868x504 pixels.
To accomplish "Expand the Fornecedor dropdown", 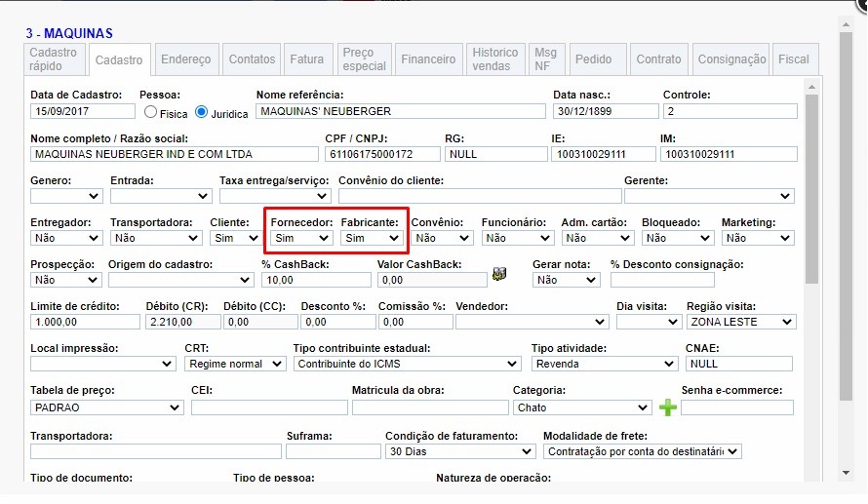I will pos(301,238).
